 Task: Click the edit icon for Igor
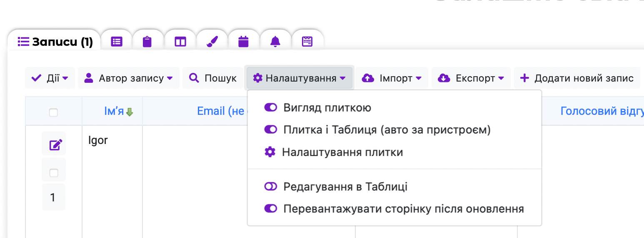coord(56,145)
